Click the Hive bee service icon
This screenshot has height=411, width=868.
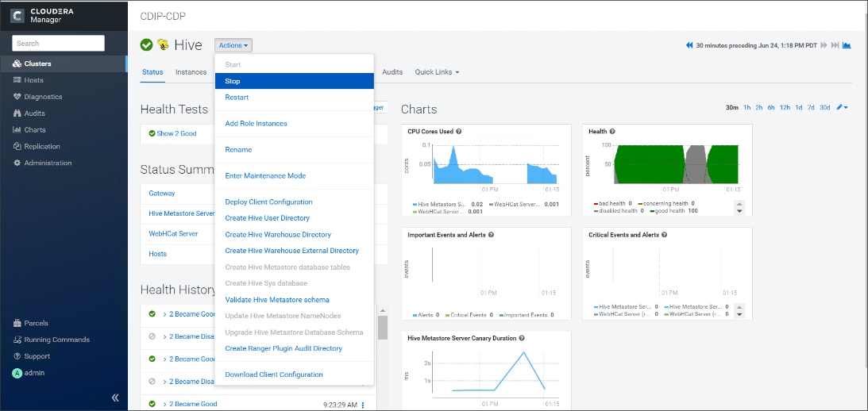[x=163, y=44]
